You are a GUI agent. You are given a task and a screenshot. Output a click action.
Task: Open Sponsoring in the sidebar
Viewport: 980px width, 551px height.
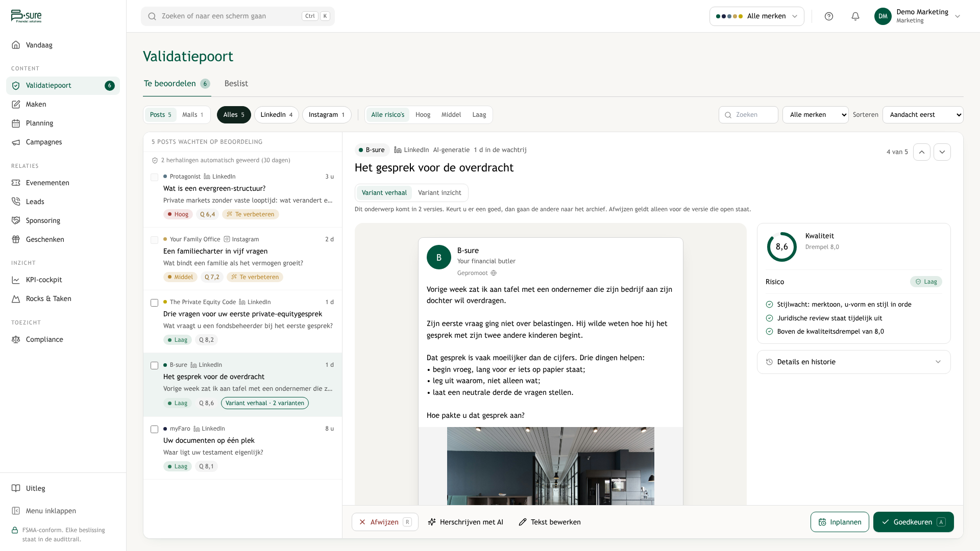coord(63,220)
